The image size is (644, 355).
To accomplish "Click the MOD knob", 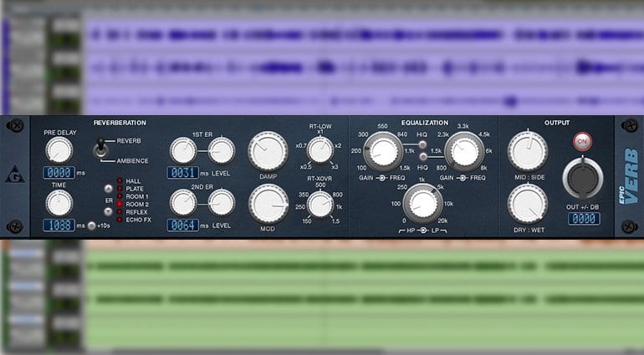I will coord(268,204).
